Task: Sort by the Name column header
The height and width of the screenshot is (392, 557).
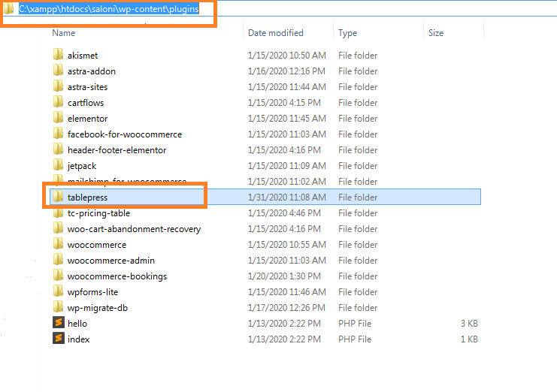Action: [64, 33]
